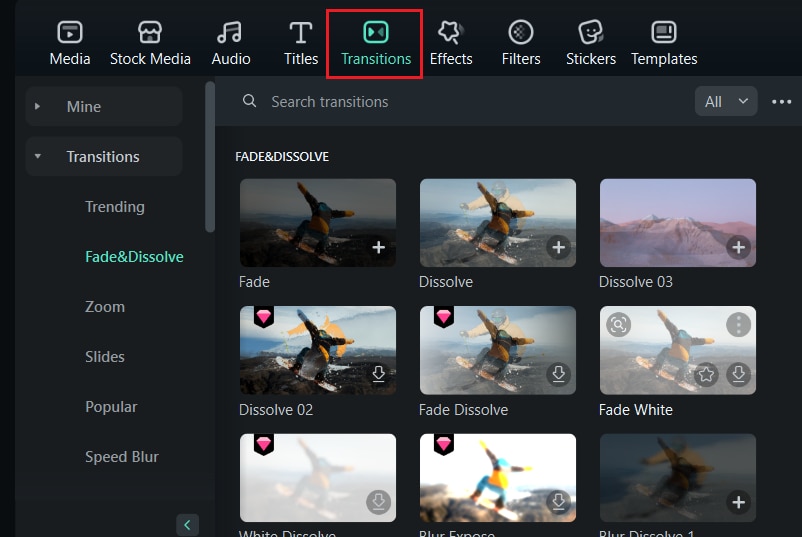
Task: Switch to the Filters tab
Action: 521,43
